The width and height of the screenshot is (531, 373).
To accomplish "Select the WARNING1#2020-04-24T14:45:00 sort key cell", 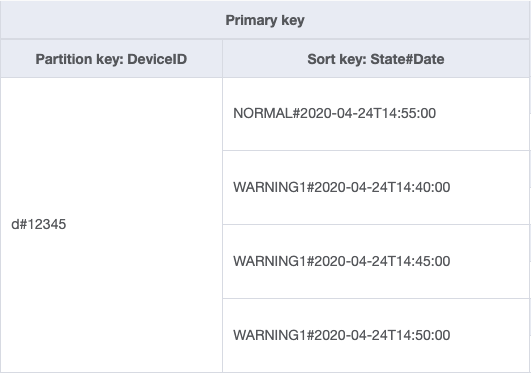I will 376,262.
